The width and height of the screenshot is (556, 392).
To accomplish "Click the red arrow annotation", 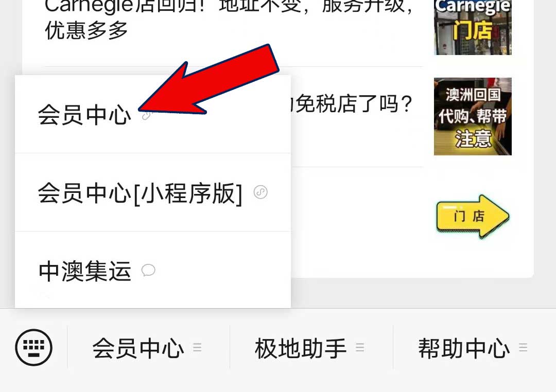I will pos(209,80).
